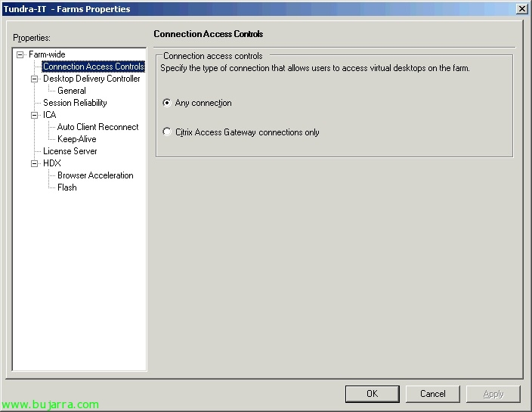Open Keep-Alive settings in tree
The image size is (532, 412).
click(76, 139)
